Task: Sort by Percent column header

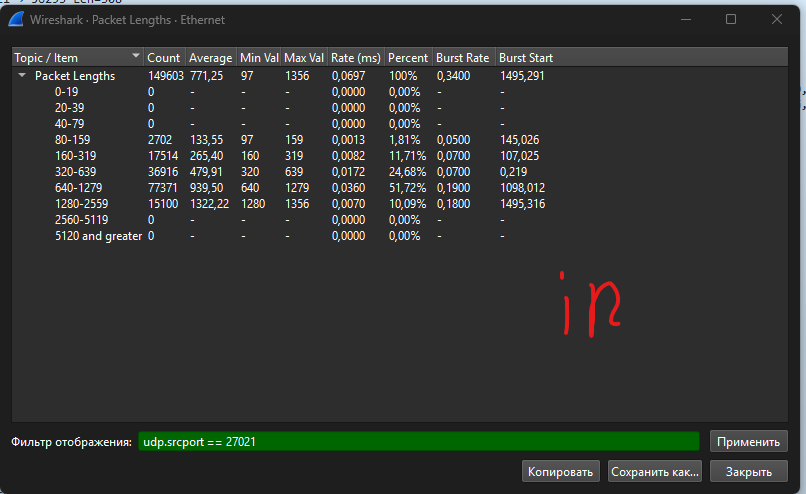Action: (x=408, y=58)
